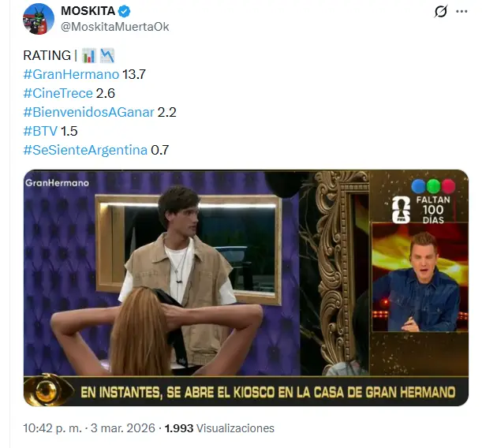Click the MOSKITA profile avatar

pos(39,19)
